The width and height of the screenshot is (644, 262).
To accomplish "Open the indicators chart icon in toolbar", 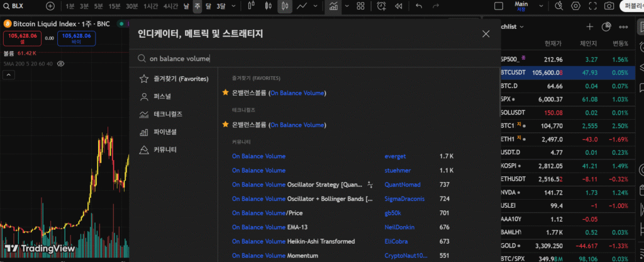I will click(333, 6).
